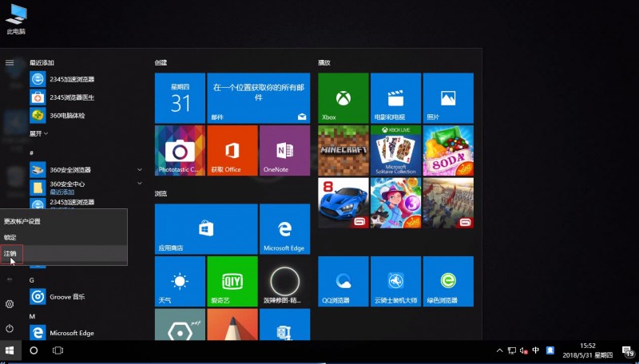Open the 绿色浏览器 tile

pyautogui.click(x=448, y=281)
